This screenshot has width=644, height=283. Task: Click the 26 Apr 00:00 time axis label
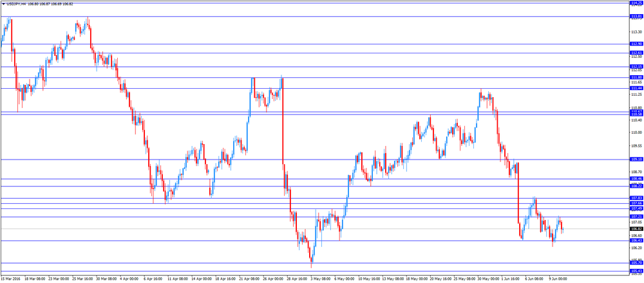point(274,278)
